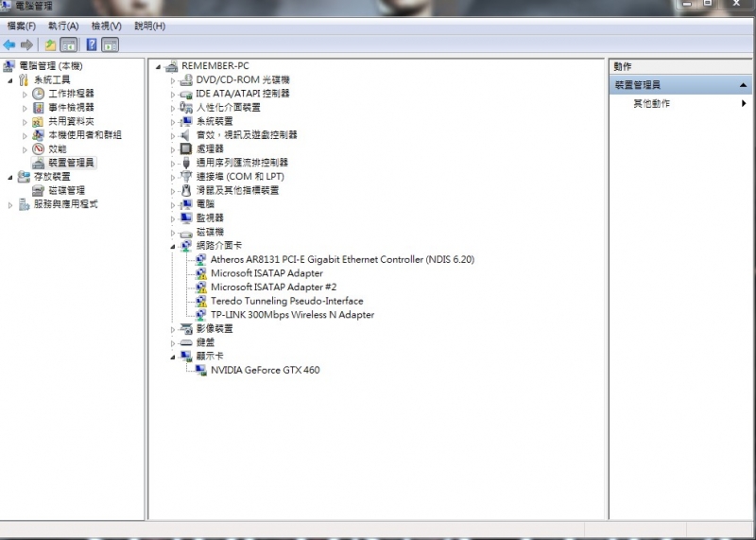Click the Up one level folder icon
This screenshot has width=756, height=540.
[x=50, y=45]
